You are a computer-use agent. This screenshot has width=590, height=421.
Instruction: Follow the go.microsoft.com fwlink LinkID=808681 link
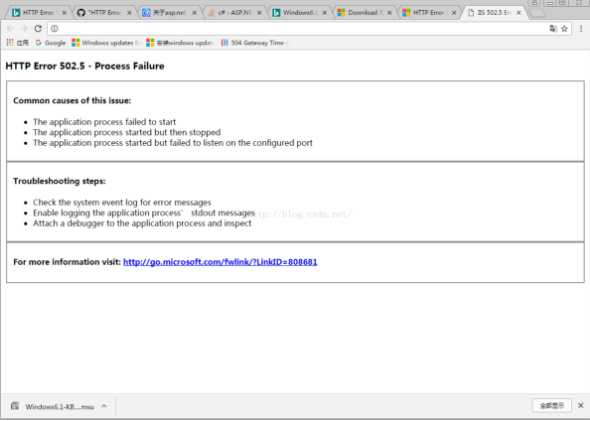click(220, 262)
